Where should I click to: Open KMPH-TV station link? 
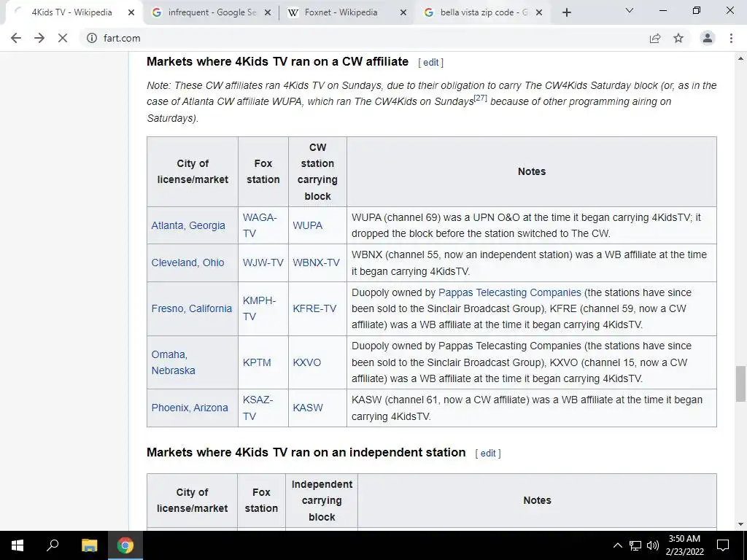coord(259,308)
